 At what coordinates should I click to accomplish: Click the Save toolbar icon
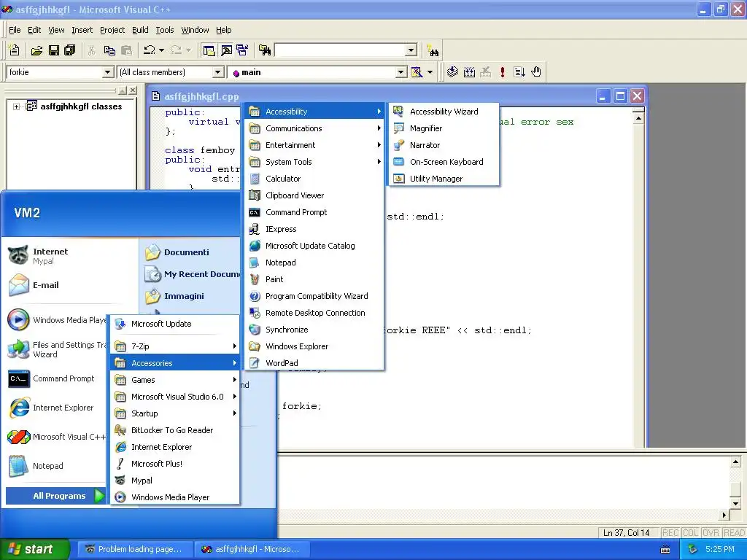53,50
